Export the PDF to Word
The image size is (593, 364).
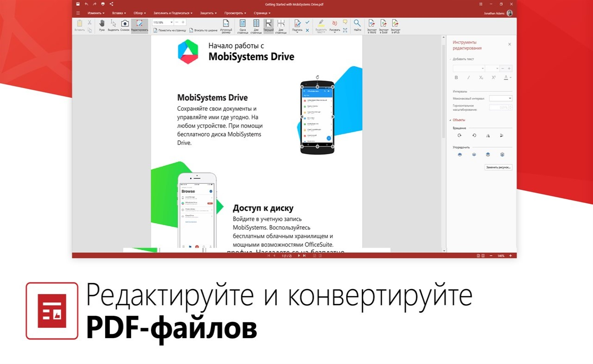coord(371,26)
